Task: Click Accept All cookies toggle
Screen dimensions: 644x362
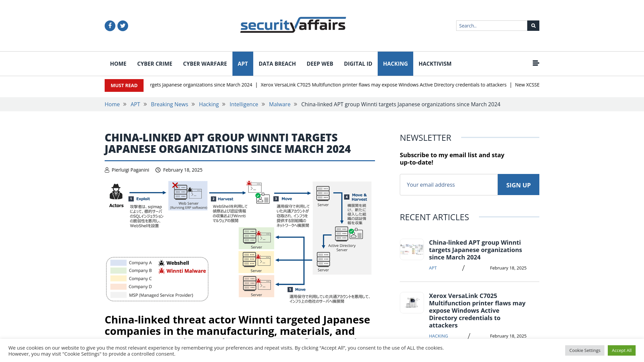Action: 622,350
